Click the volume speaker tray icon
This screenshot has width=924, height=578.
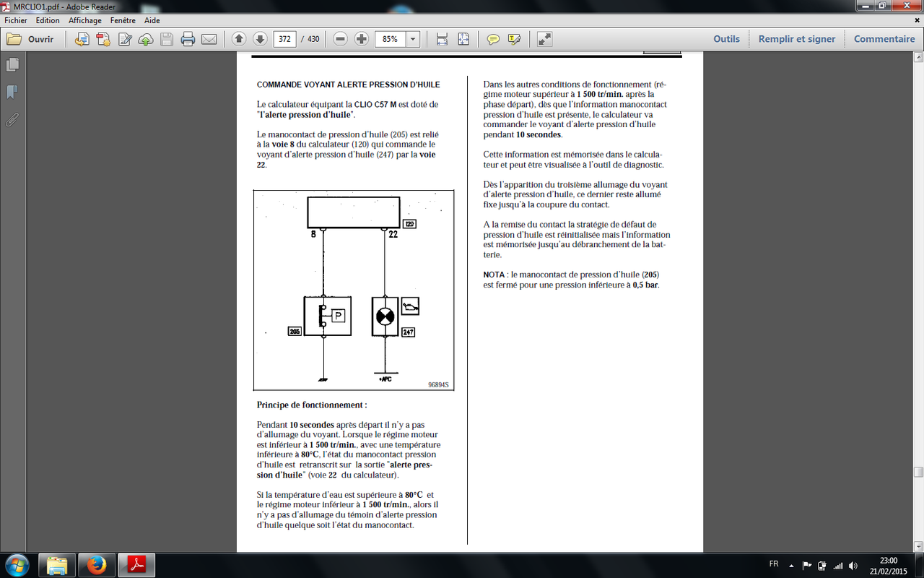853,565
